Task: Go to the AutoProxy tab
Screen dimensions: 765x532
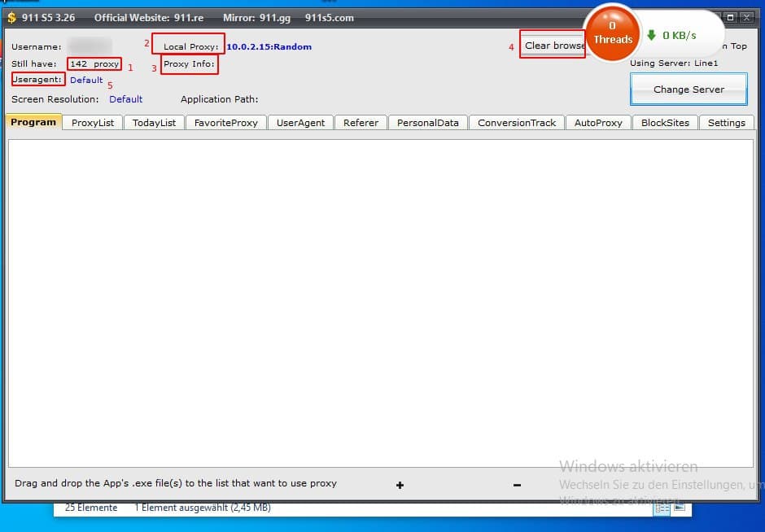Action: [x=598, y=123]
